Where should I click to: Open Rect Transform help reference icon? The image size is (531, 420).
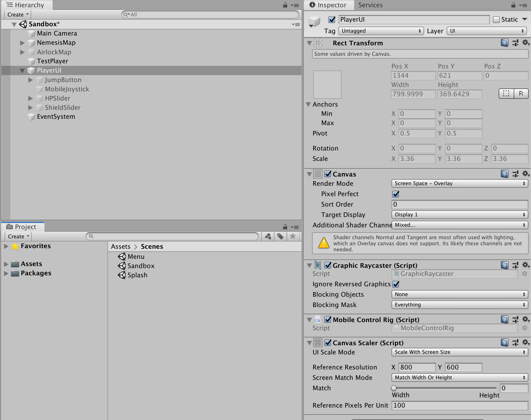504,43
